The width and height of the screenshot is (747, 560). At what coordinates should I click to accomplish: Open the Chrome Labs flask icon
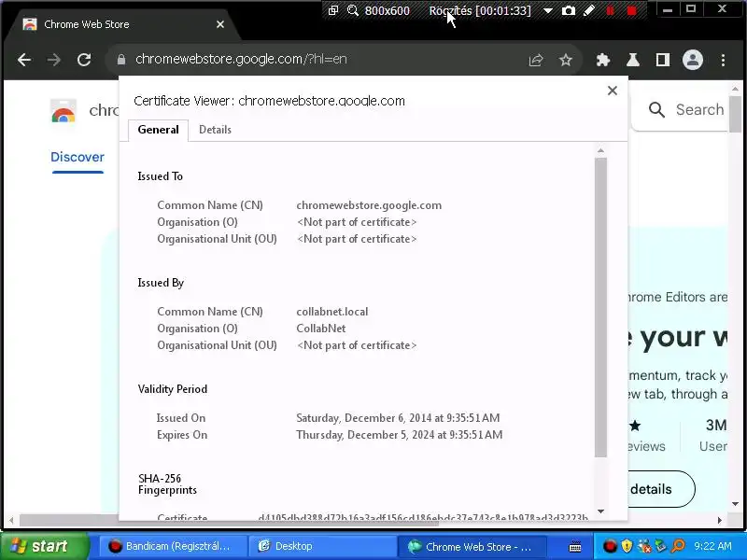[633, 60]
